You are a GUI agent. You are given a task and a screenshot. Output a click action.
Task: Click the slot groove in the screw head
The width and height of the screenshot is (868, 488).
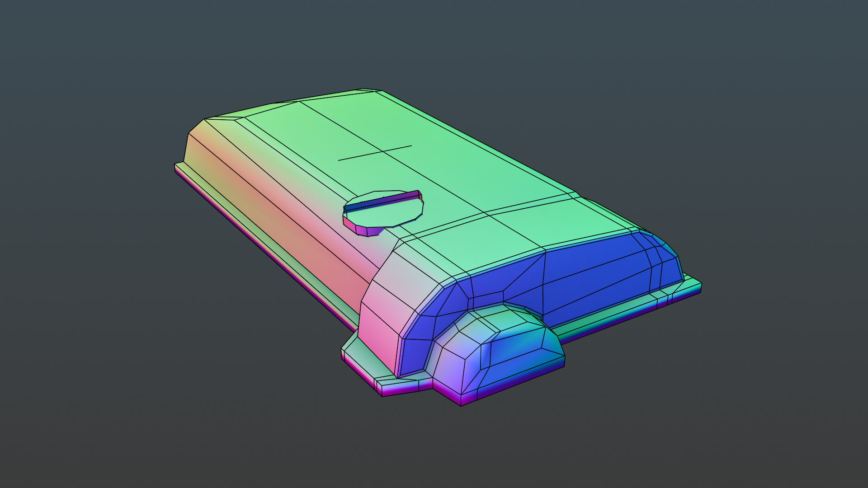(x=382, y=202)
